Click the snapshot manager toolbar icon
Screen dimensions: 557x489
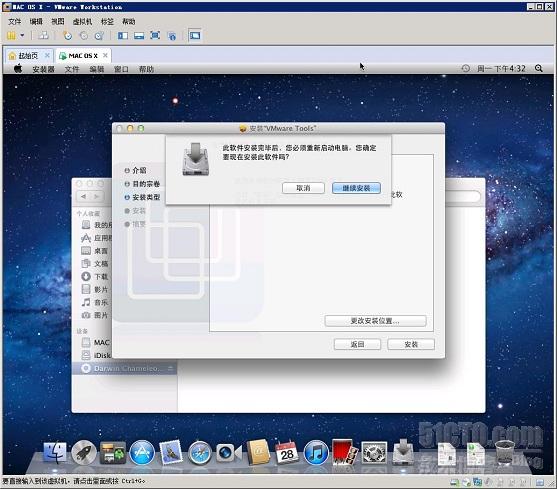click(x=99, y=36)
